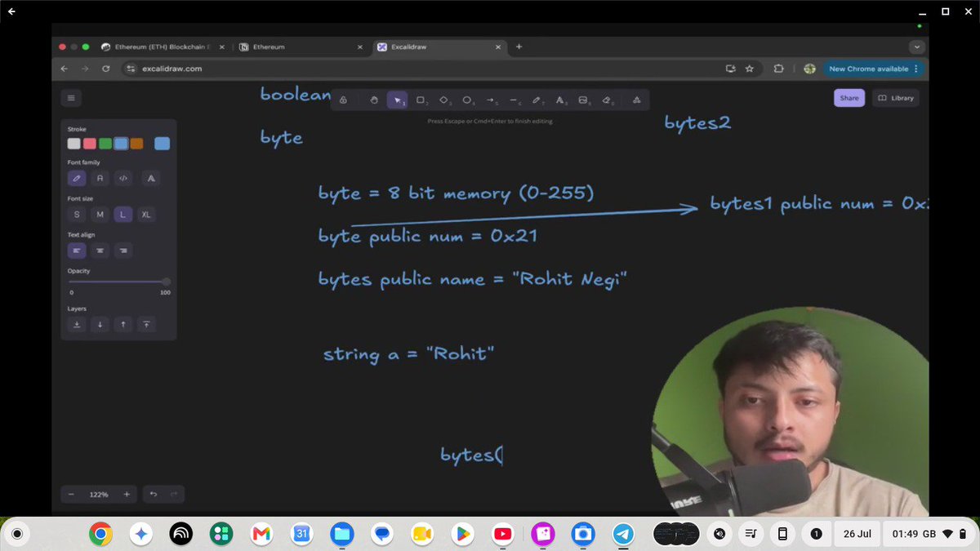Pick the blue stroke color
Viewport: 980px width, 551px height.
coord(121,144)
